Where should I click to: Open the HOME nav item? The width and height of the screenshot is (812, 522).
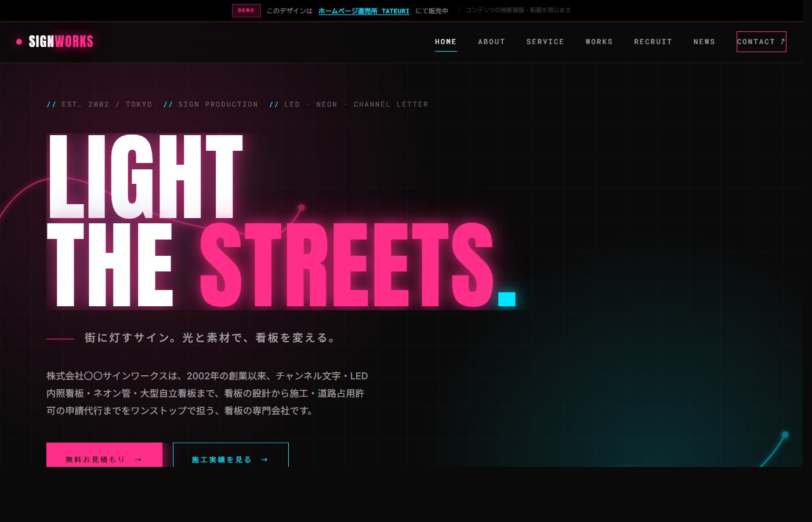tap(445, 42)
